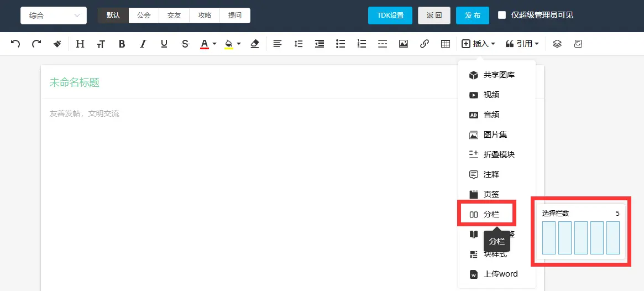Switch to the 公会 tab
644x291 pixels.
144,15
